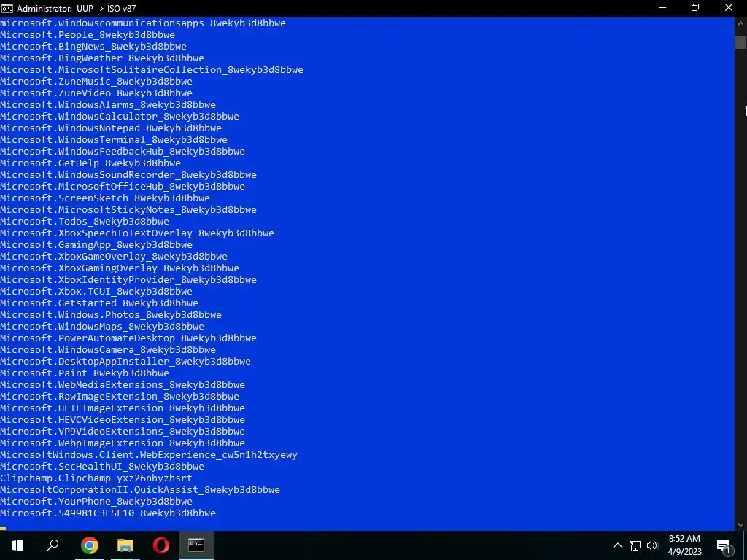Click the line Microsoft.DesktopAppInstaller_8wekyb3d8bbwe
The height and width of the screenshot is (560, 747).
click(x=125, y=362)
